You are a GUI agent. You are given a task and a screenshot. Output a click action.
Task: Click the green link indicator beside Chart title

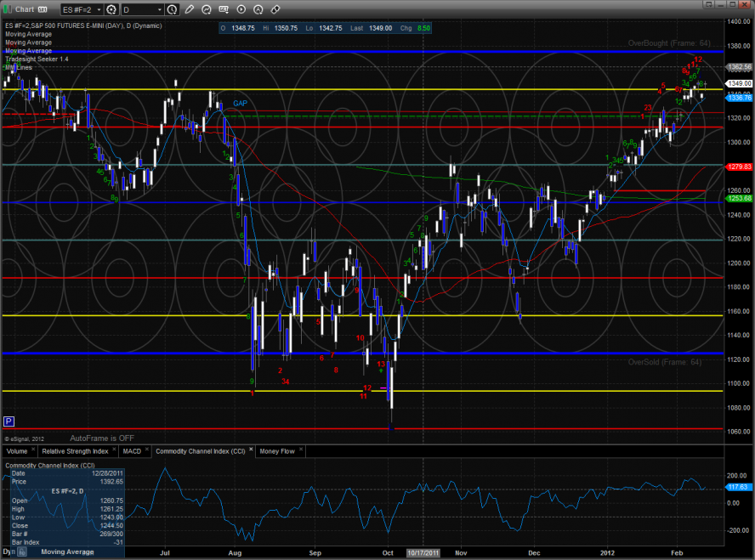[x=9, y=9]
